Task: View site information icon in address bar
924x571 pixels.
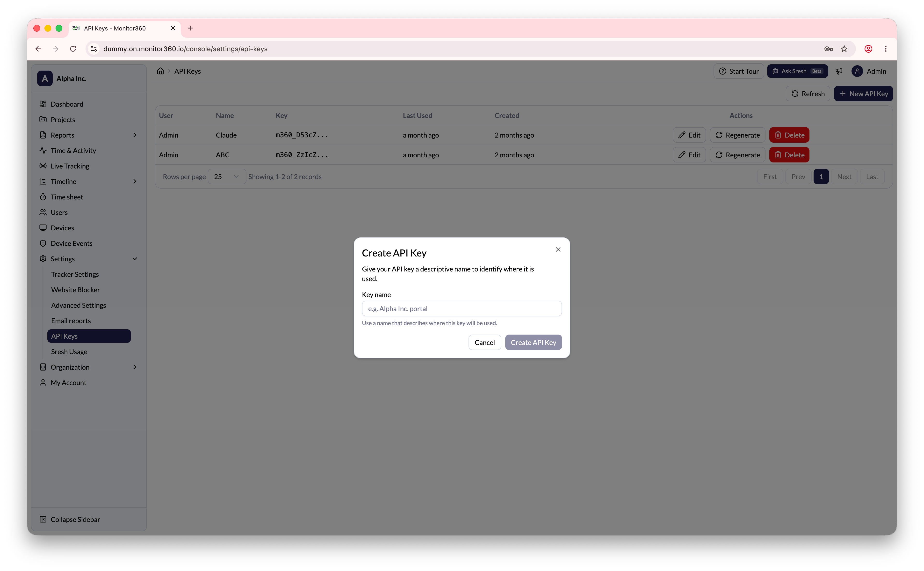Action: (x=94, y=49)
